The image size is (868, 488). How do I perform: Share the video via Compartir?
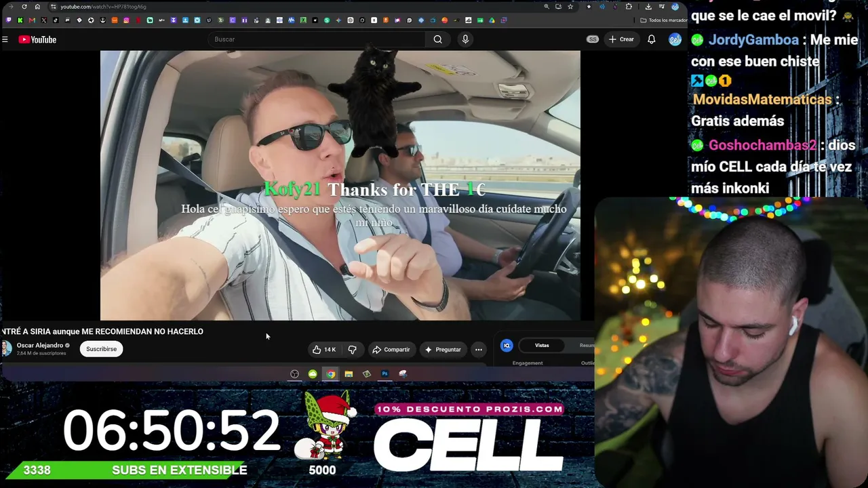[x=391, y=350]
